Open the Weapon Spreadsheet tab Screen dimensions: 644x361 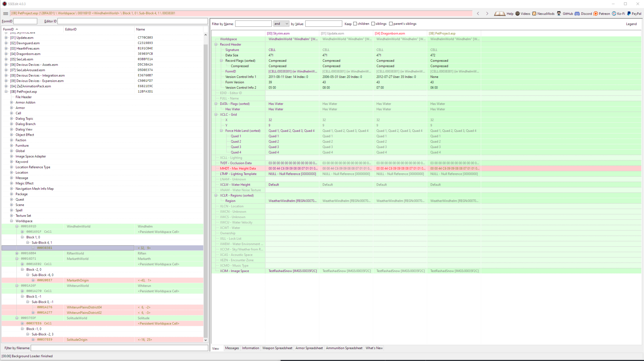(x=277, y=348)
